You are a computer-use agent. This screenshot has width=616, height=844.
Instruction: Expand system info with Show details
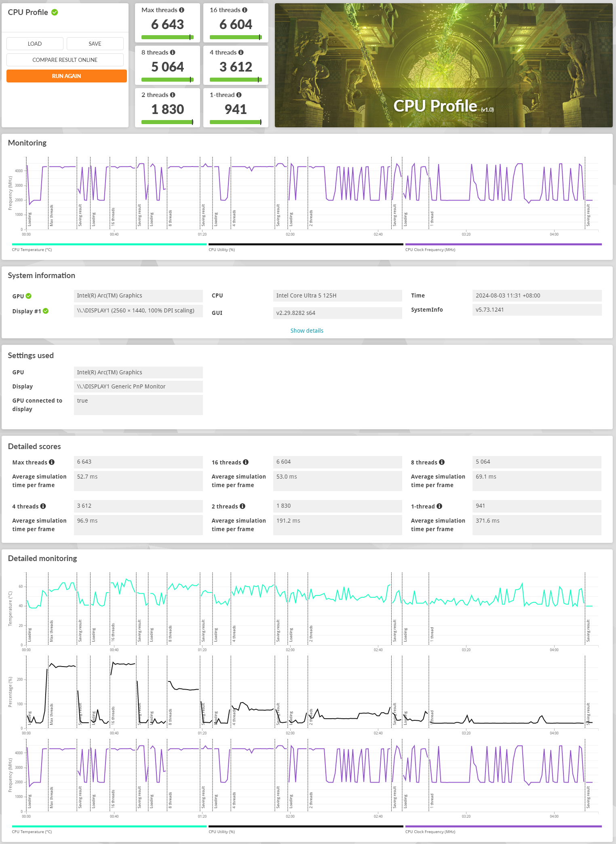[x=307, y=331]
